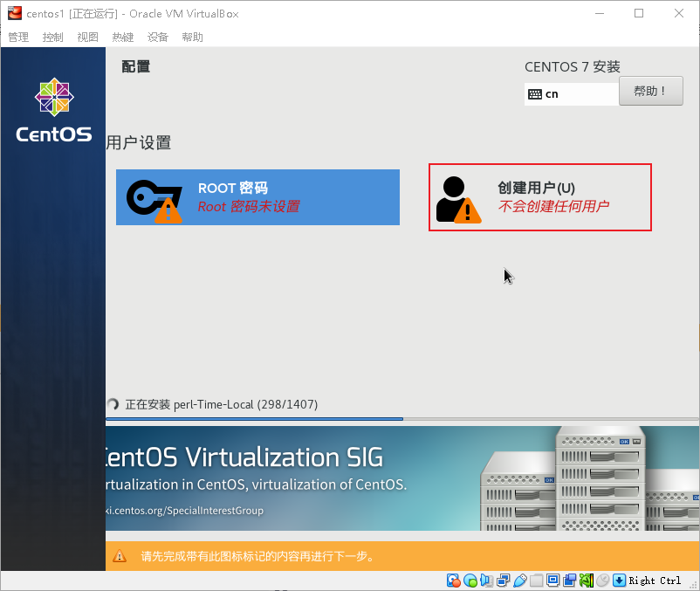Click the CPU execution status icon
This screenshot has height=591, width=700.
(587, 581)
